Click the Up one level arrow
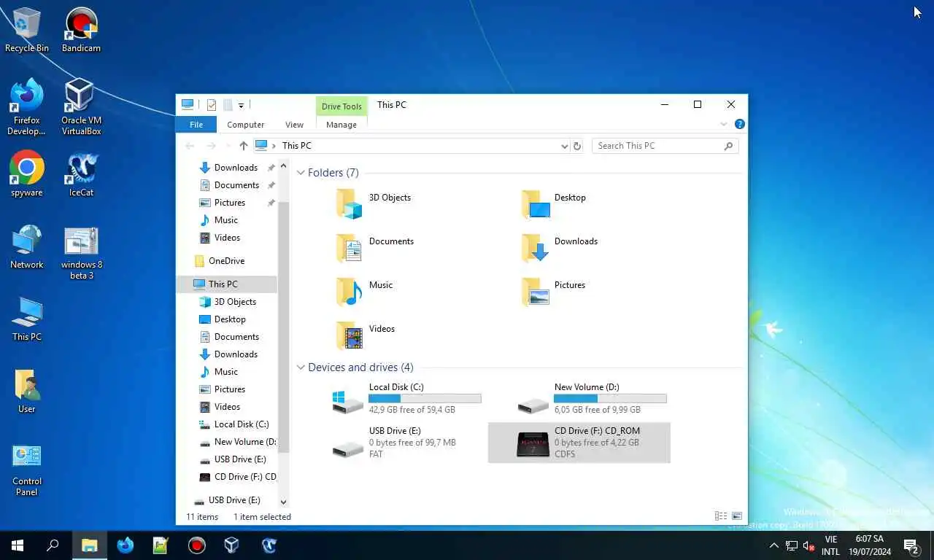This screenshot has width=934, height=560. click(x=244, y=146)
